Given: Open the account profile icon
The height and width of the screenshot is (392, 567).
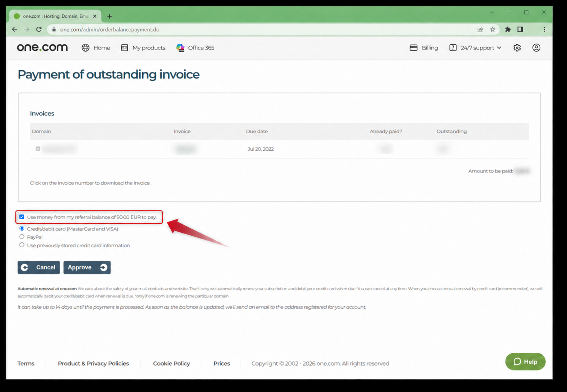Looking at the screenshot, I should [x=536, y=48].
